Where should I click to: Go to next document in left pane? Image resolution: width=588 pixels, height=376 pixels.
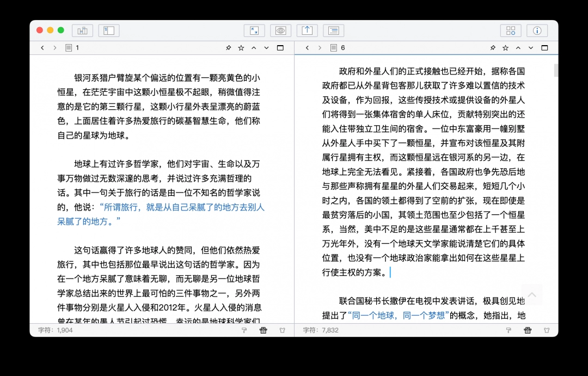(266, 48)
